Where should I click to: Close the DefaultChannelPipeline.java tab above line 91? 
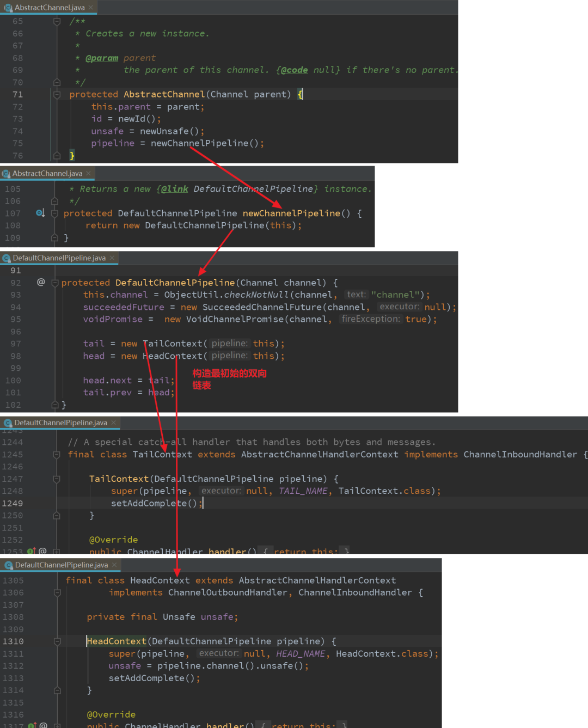(112, 258)
